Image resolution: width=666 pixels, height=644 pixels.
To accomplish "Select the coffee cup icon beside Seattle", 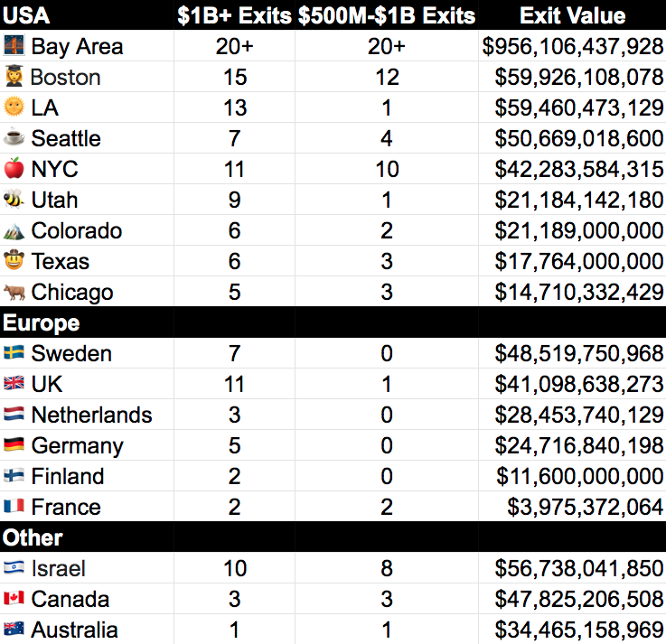I will click(14, 137).
